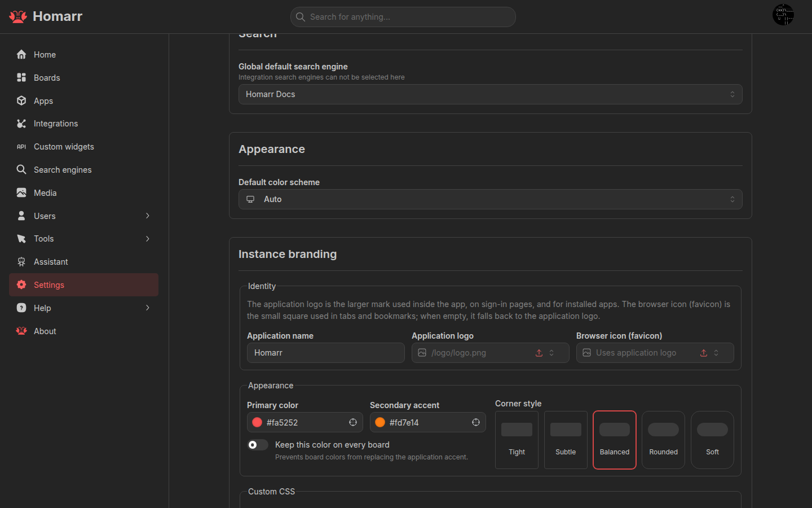Click the orange secondary accent swatch
The width and height of the screenshot is (812, 508).
[380, 422]
